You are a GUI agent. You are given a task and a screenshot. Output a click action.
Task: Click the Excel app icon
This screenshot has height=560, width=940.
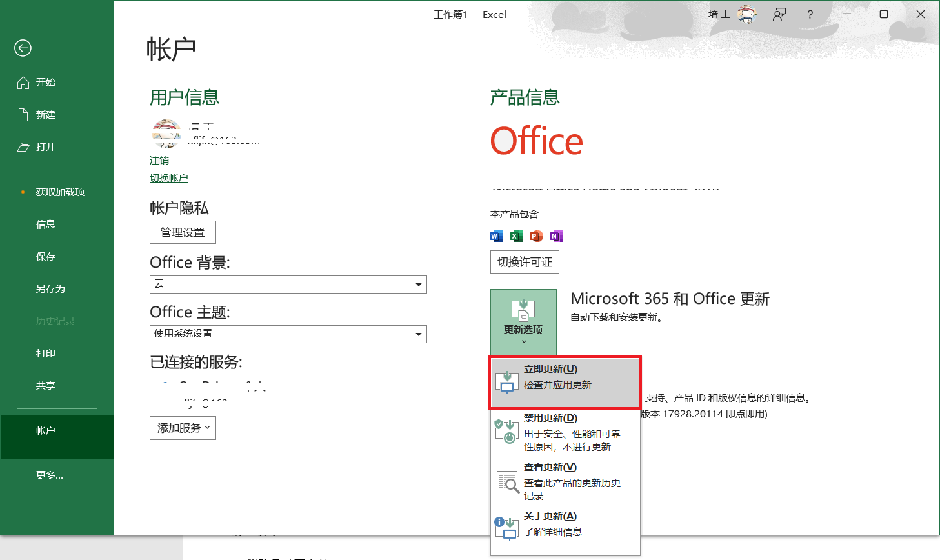(x=517, y=236)
